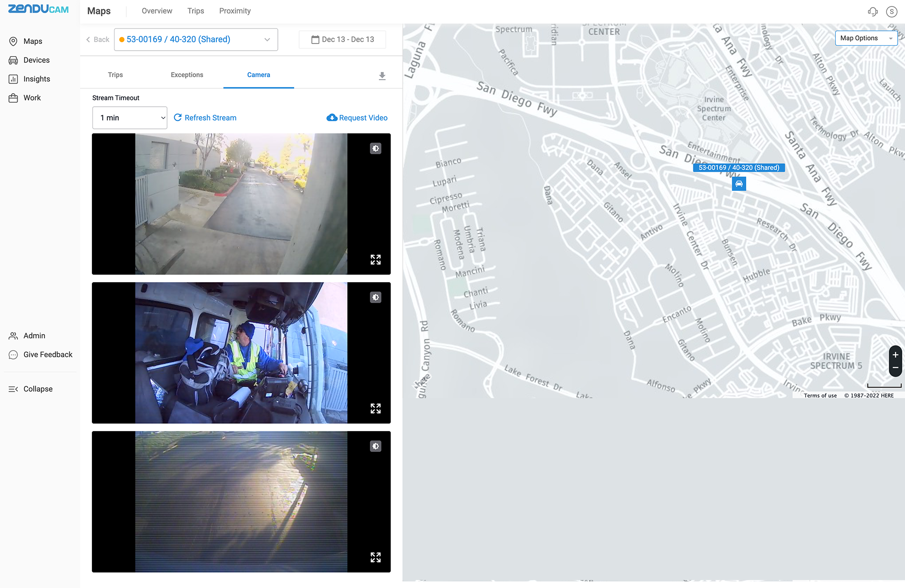This screenshot has height=588, width=905.
Task: Expand the first camera feed to fullscreen
Action: click(376, 259)
